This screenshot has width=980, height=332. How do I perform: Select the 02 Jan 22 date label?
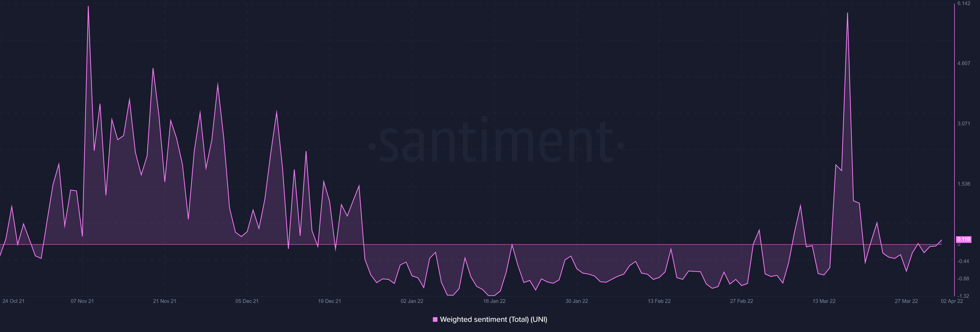412,301
